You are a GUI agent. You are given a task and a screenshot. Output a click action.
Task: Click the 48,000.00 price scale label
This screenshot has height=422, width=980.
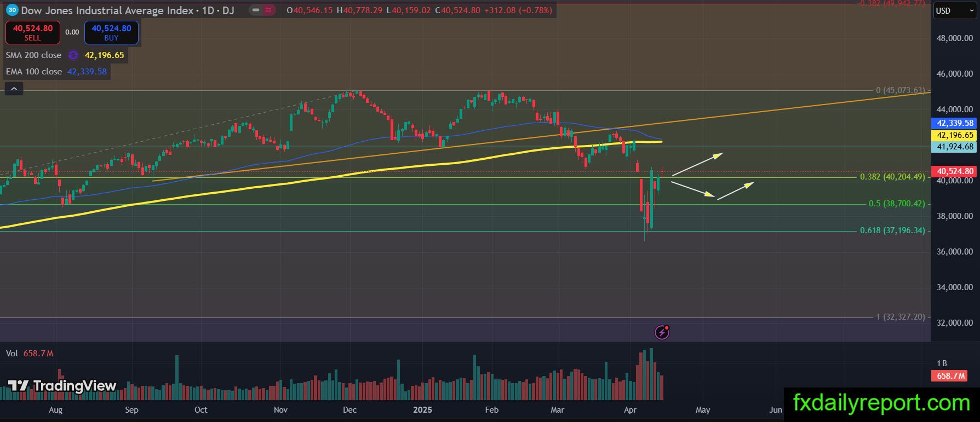(x=955, y=38)
